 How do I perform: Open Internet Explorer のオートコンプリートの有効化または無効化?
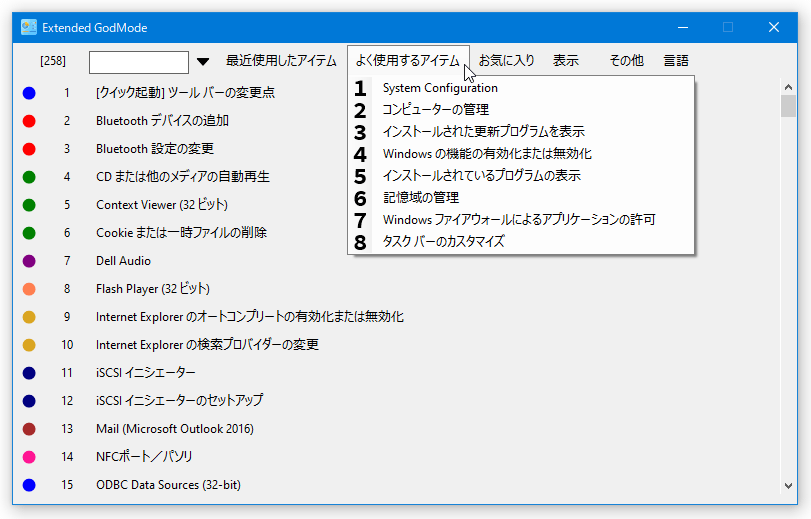[250, 317]
